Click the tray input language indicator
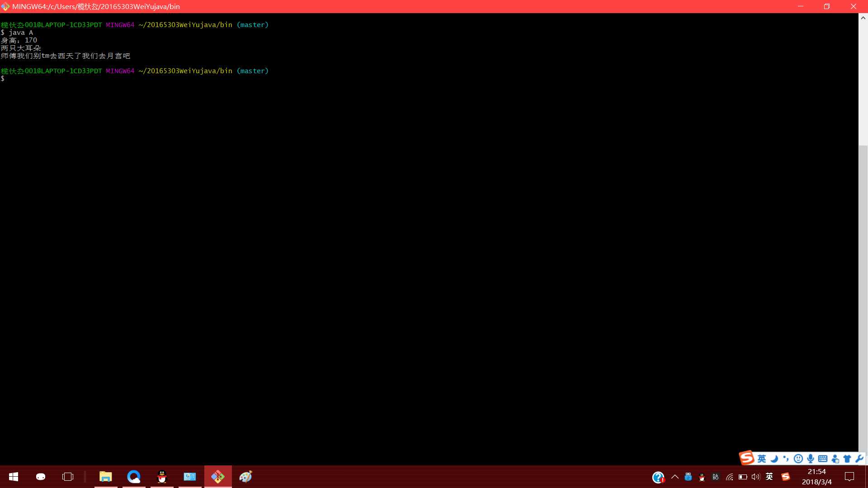868x488 pixels. (769, 477)
